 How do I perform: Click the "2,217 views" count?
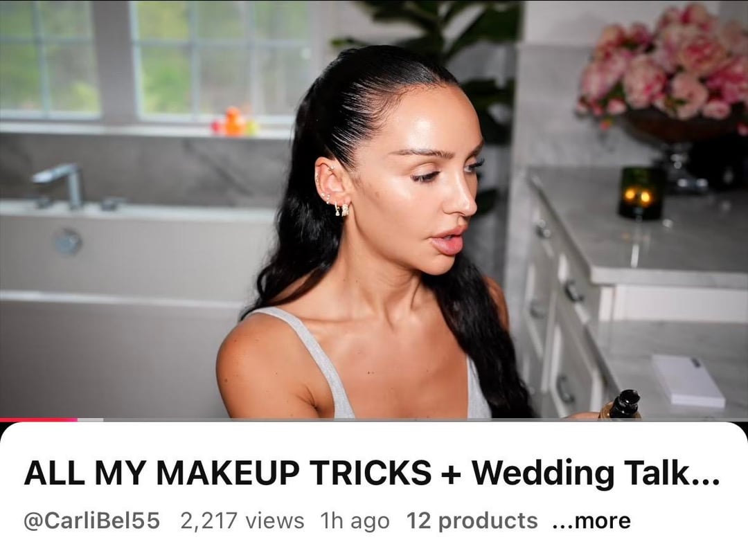[x=242, y=521]
